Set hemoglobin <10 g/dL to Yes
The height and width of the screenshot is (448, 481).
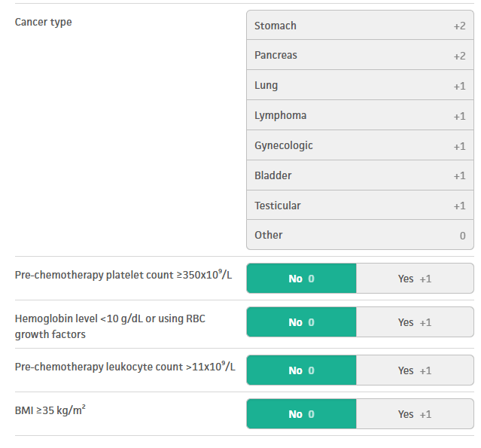pyautogui.click(x=415, y=322)
